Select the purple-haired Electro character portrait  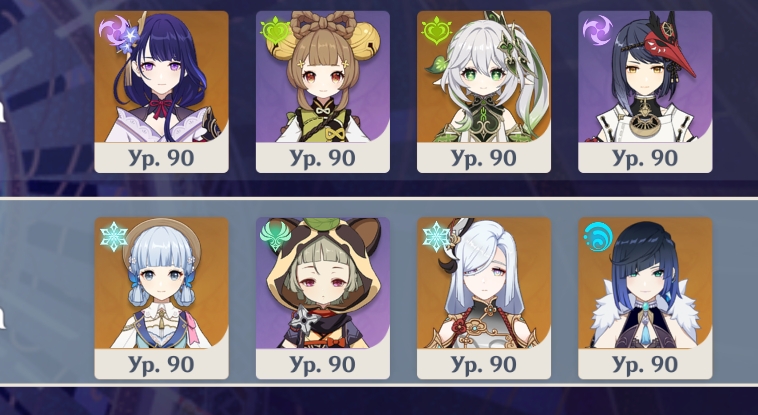[x=161, y=77]
